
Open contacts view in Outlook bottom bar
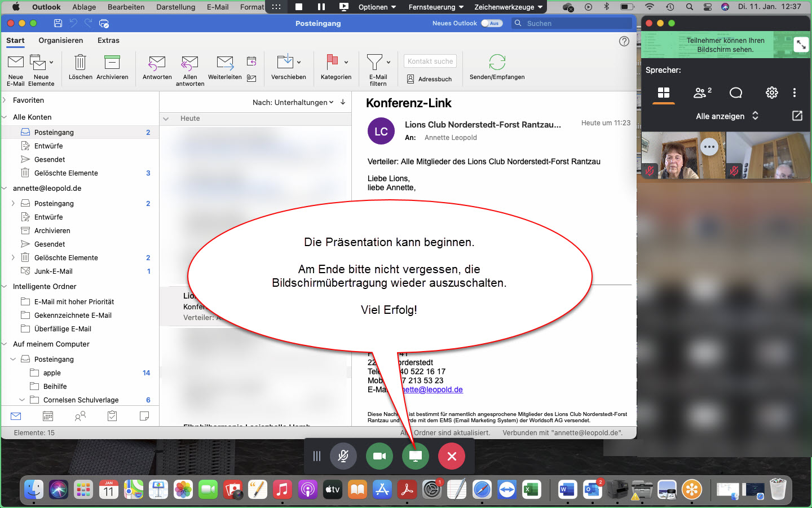pos(80,416)
